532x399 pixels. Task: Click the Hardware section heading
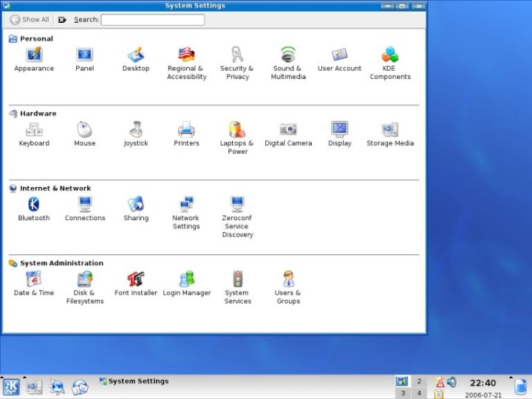[38, 113]
